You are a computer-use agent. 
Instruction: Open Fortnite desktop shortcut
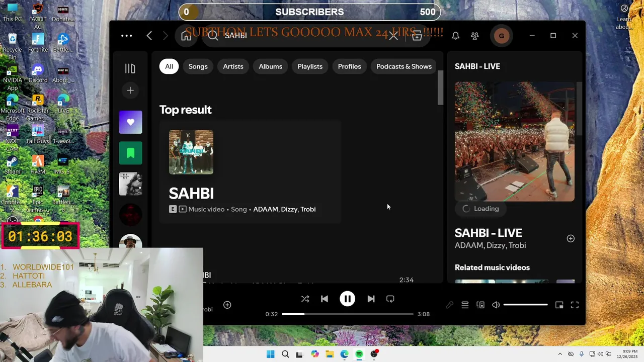(x=38, y=43)
